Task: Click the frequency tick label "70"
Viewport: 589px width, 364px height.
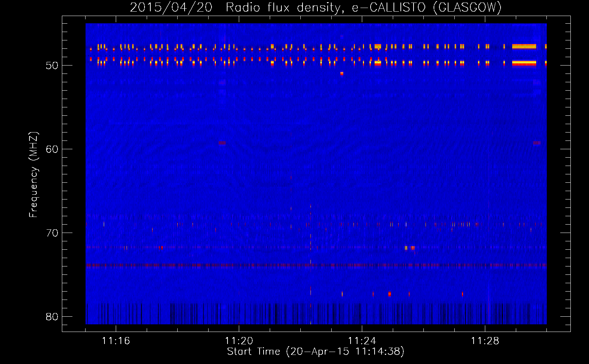Action: coord(52,233)
